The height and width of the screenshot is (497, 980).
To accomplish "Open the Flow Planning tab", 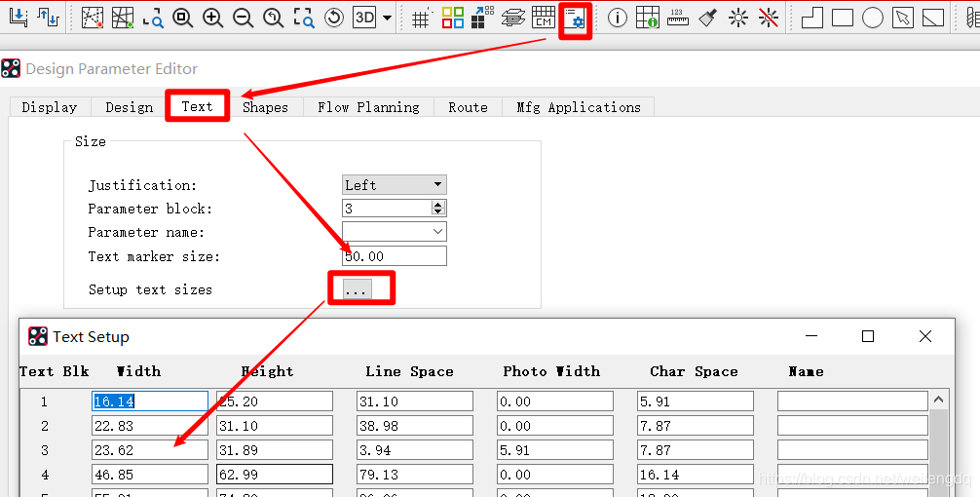I will click(368, 107).
